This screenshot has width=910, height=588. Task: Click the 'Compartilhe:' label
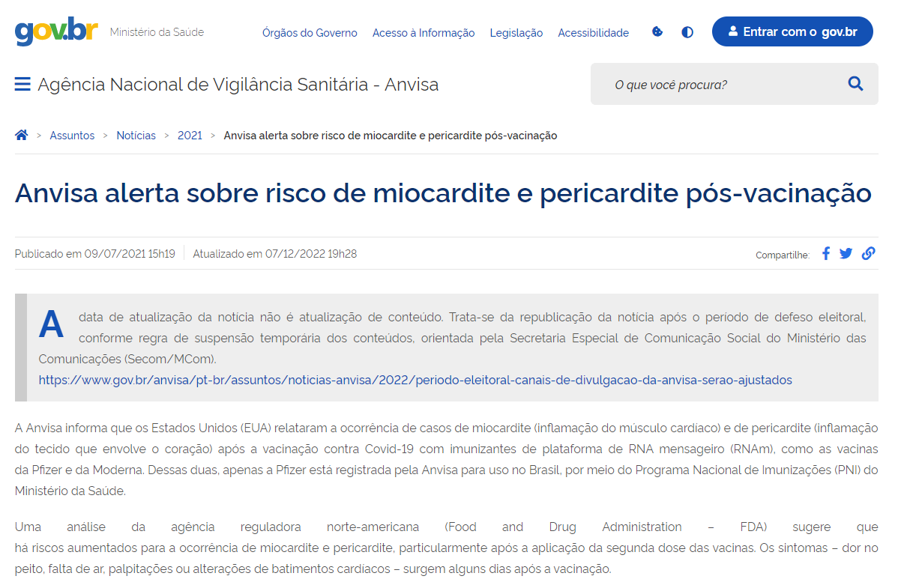(783, 255)
